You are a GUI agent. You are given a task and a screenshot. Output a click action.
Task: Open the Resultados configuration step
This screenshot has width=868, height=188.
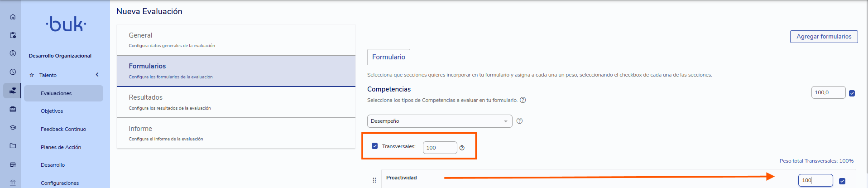236,102
